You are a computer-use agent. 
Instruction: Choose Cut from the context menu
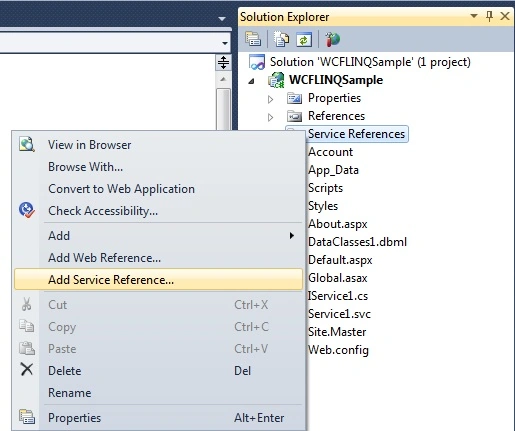point(158,305)
